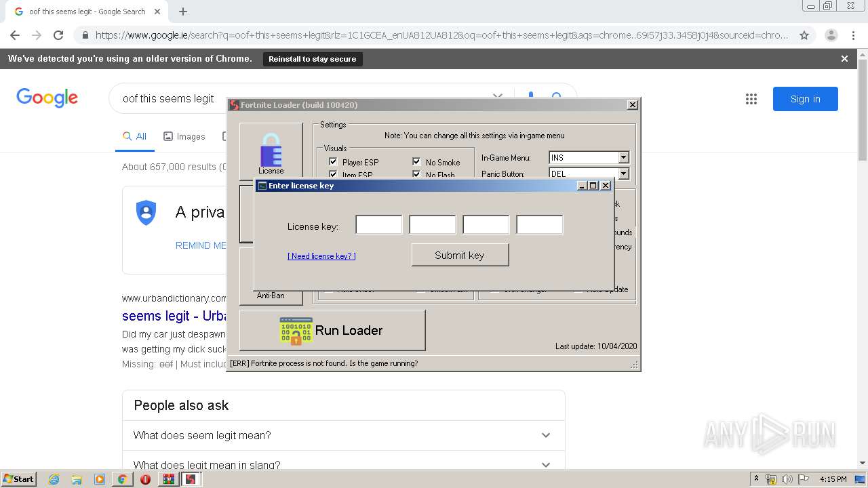Open Chrome profile avatar menu
This screenshot has height=488, width=868.
coord(831,35)
